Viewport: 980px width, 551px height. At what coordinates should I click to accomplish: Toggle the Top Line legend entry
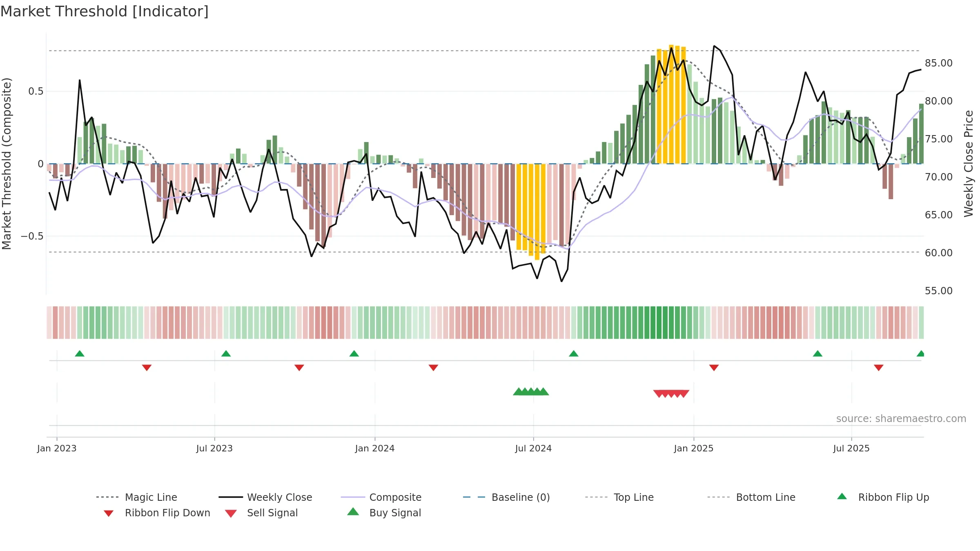(x=619, y=497)
